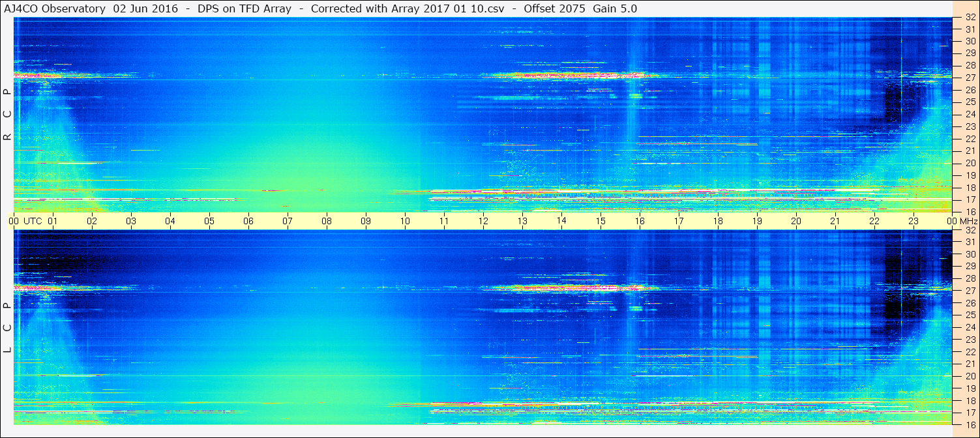980x438 pixels.
Task: Click the 20 MHz tick in RCP panel
Action: tap(970, 163)
